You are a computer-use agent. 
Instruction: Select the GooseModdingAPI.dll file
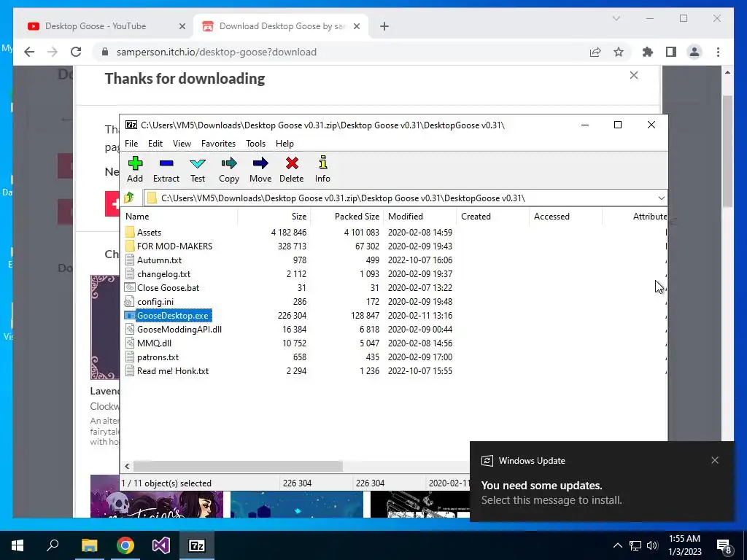179,329
